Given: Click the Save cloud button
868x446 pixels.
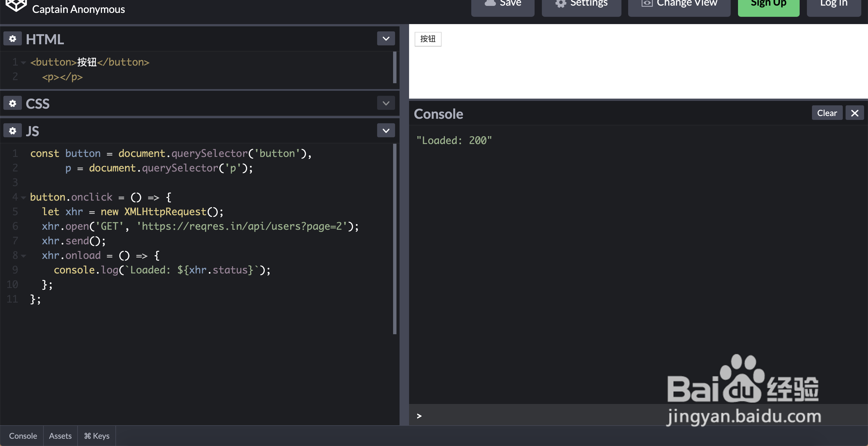Looking at the screenshot, I should click(x=502, y=5).
